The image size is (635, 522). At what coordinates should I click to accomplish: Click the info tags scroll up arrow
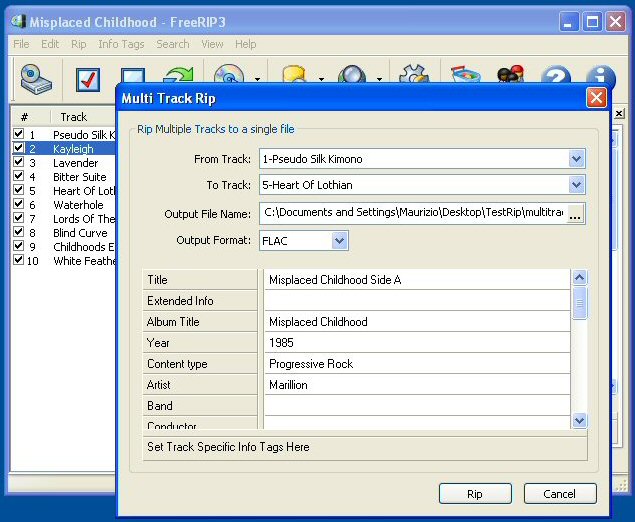pos(580,277)
